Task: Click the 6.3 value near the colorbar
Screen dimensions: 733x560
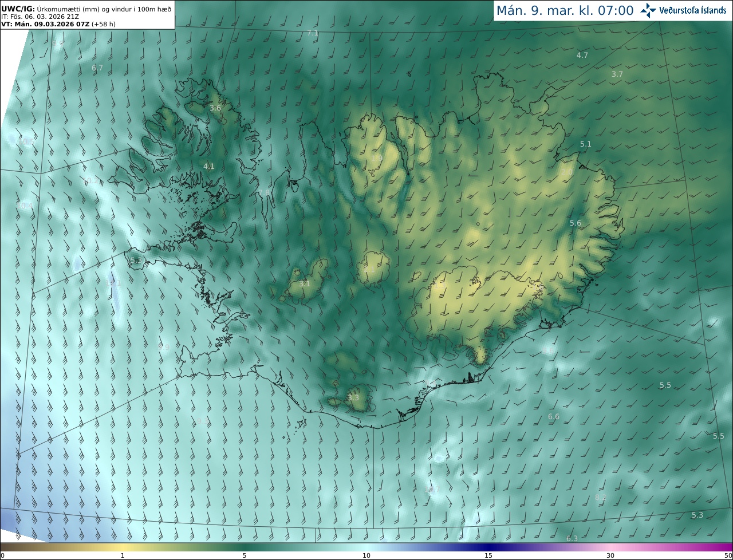Action: pyautogui.click(x=572, y=538)
